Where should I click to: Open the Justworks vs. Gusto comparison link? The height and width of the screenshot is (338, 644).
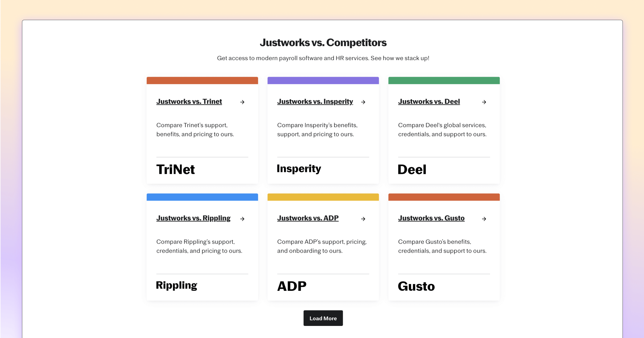pos(431,218)
